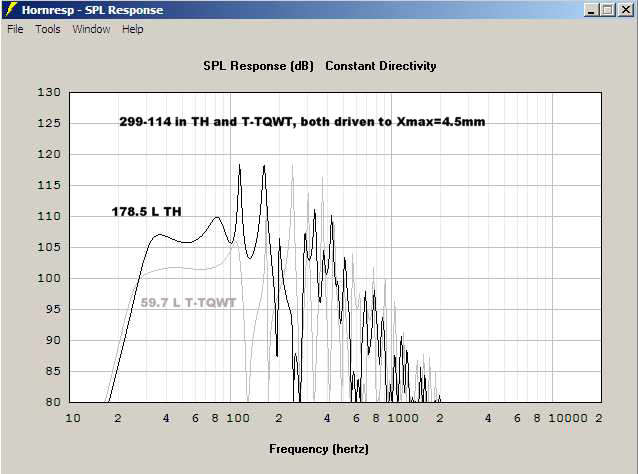The width and height of the screenshot is (638, 474).
Task: Click the '178.5 L TH' curve label
Action: point(146,212)
